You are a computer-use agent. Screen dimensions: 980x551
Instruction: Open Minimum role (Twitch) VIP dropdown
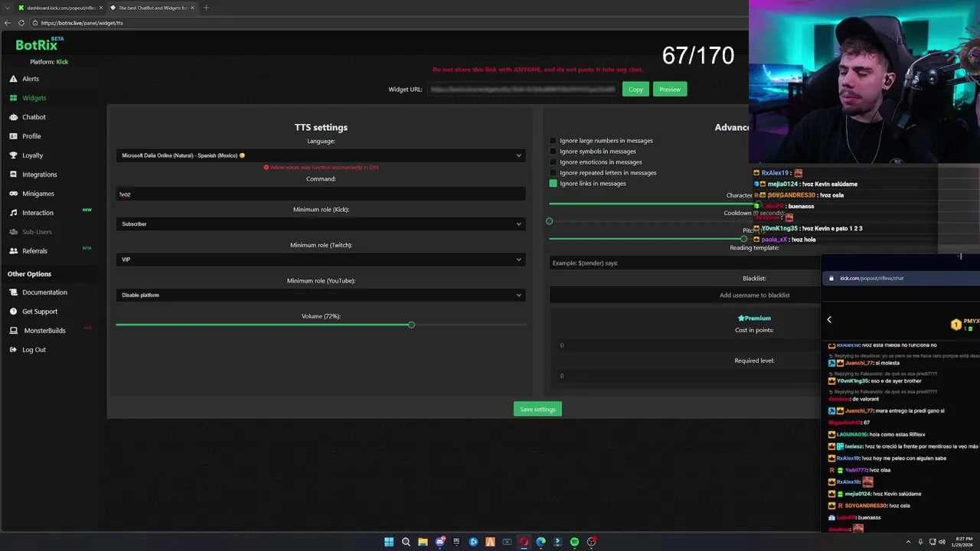pos(321,259)
